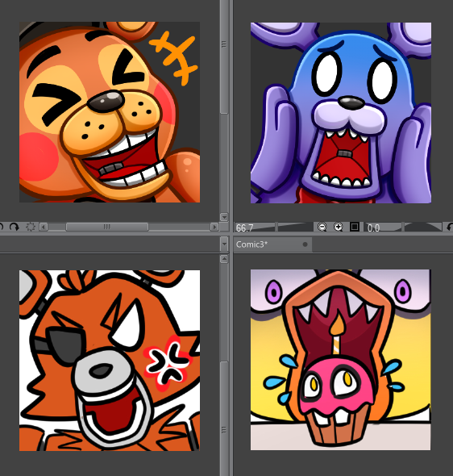
Task: Click the horizontal scrollbar left arrow
Action: pos(44,227)
